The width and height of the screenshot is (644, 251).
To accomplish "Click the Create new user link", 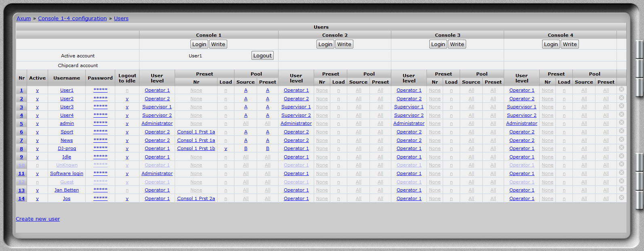I will [x=38, y=219].
